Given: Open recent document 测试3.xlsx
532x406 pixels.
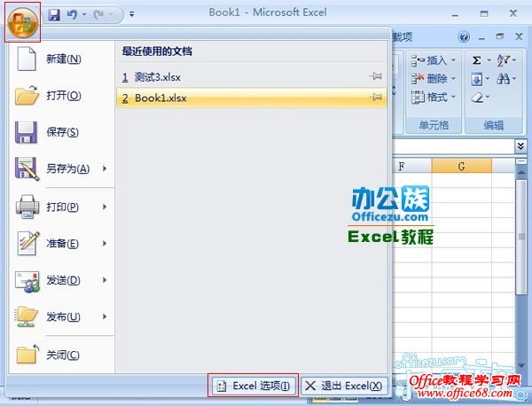Looking at the screenshot, I should tap(252, 77).
